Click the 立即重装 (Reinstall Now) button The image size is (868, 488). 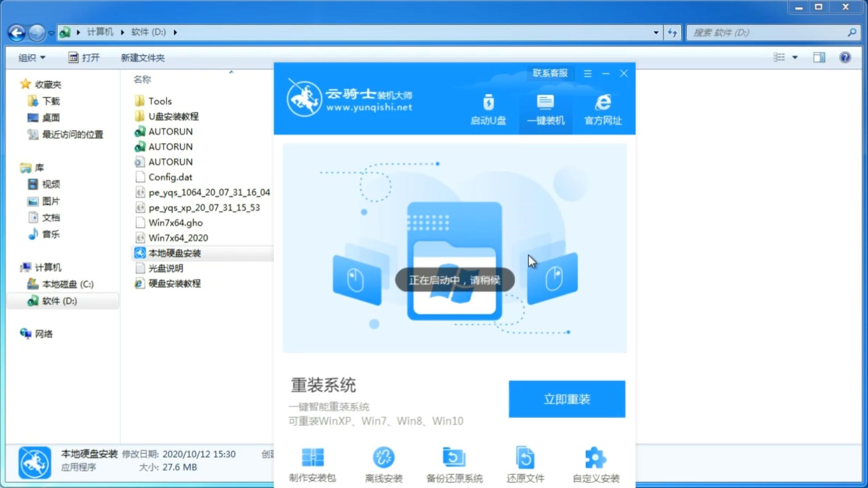[x=567, y=398]
